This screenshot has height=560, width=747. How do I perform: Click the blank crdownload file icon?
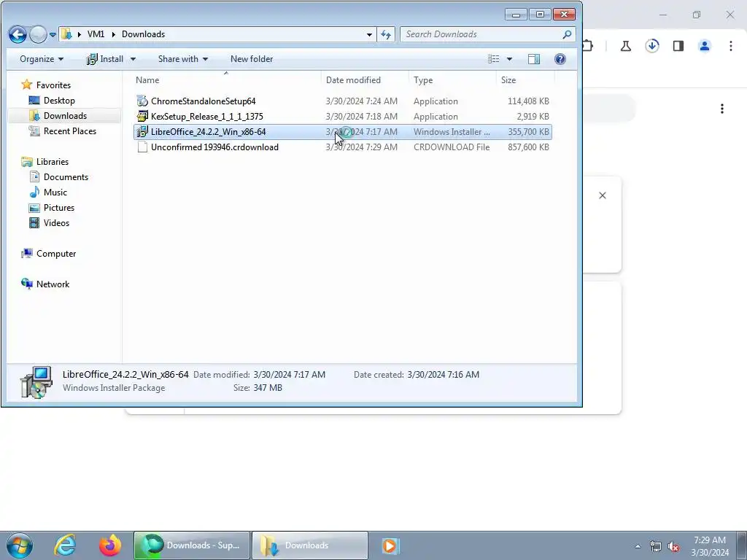point(142,147)
